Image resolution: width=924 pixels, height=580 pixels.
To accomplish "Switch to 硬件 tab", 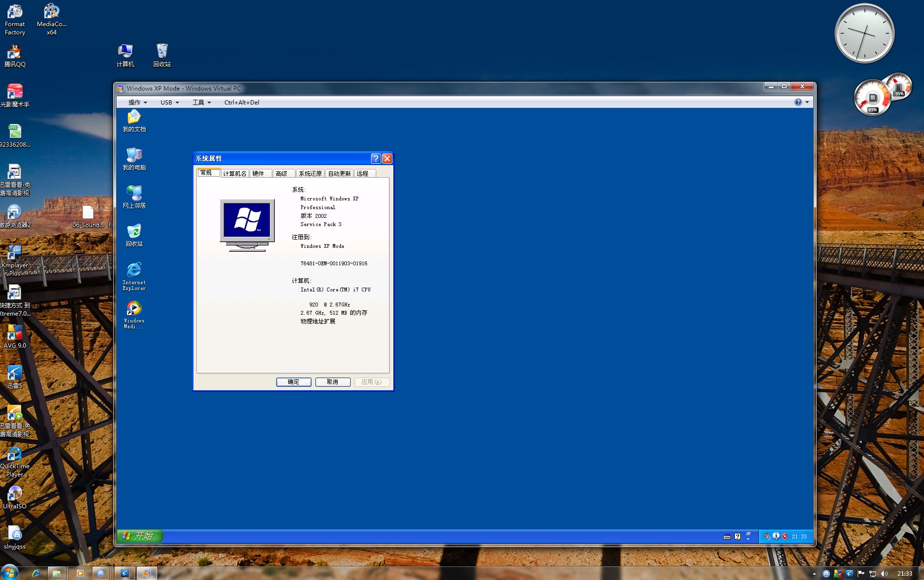I will 261,173.
